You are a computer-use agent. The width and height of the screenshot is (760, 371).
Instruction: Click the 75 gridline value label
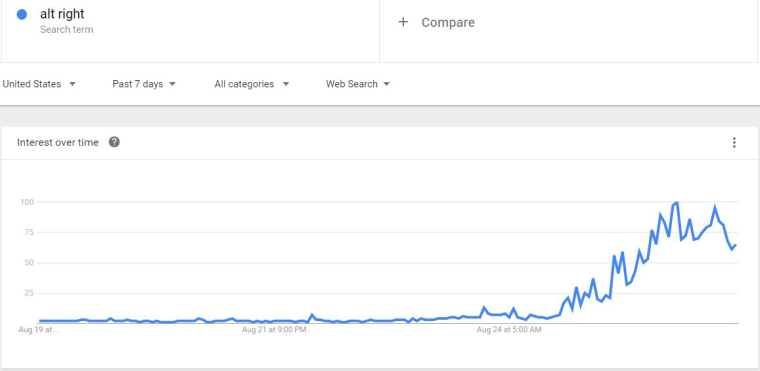31,232
